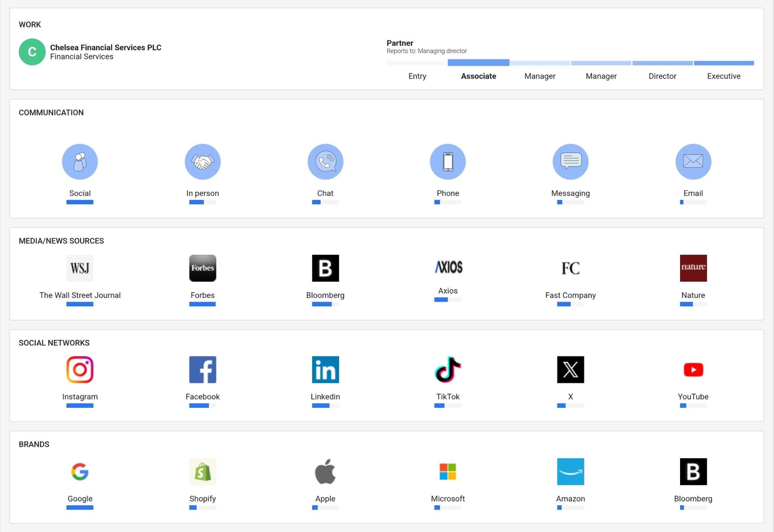Click the TikTok social network icon

[447, 370]
